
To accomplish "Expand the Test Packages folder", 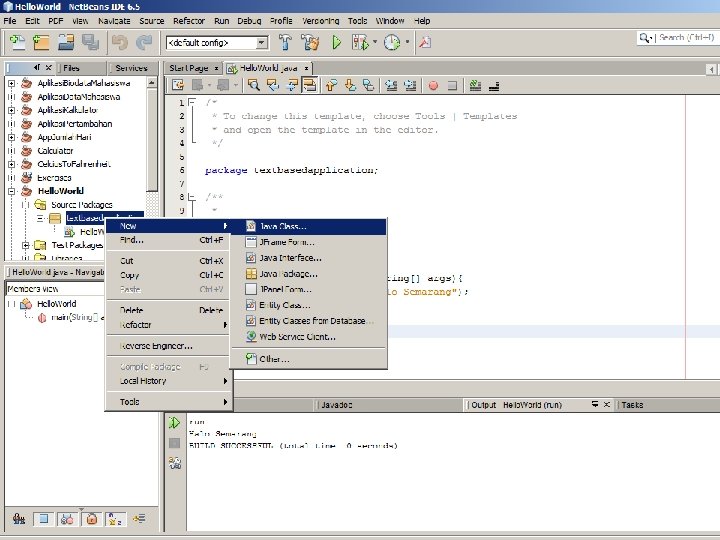I will tap(26, 244).
